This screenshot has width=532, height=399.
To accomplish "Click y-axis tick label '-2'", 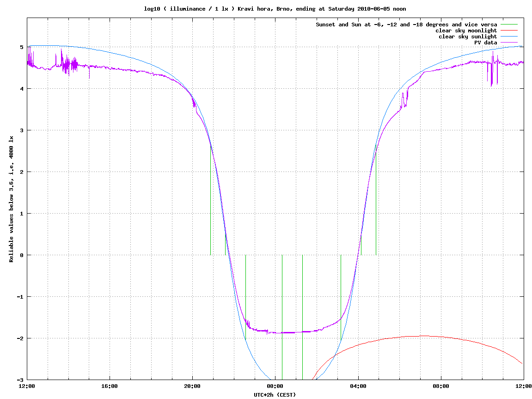I will 20,338.
